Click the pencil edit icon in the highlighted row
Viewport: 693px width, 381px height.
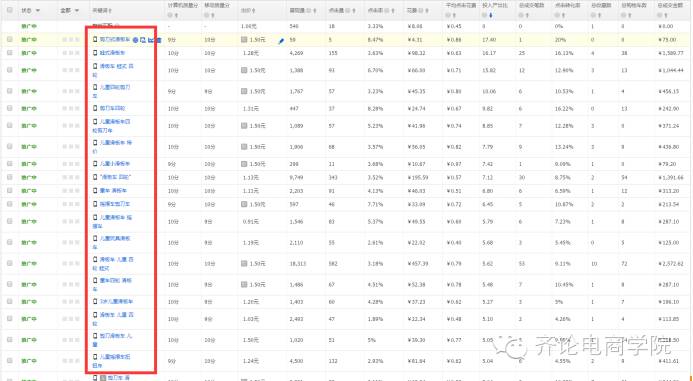tap(281, 41)
